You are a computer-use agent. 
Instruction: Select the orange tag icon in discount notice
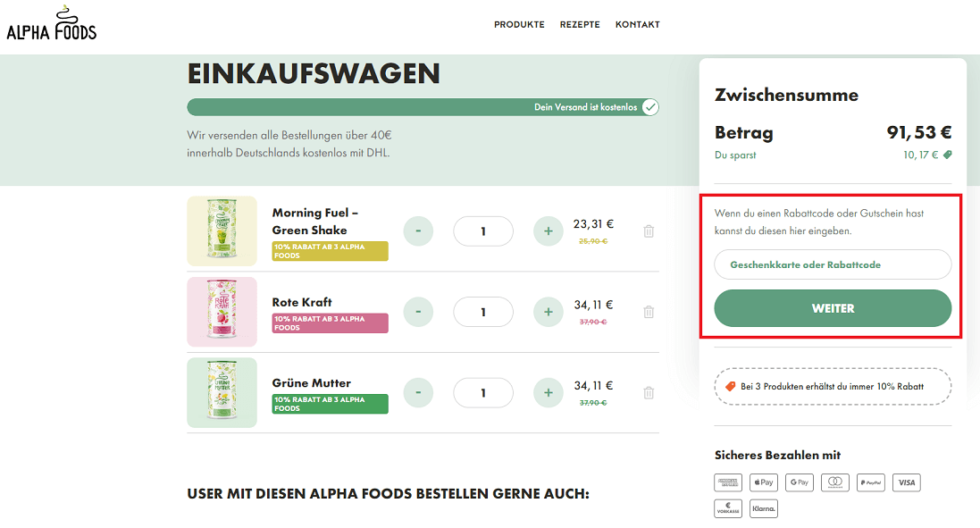tap(730, 386)
